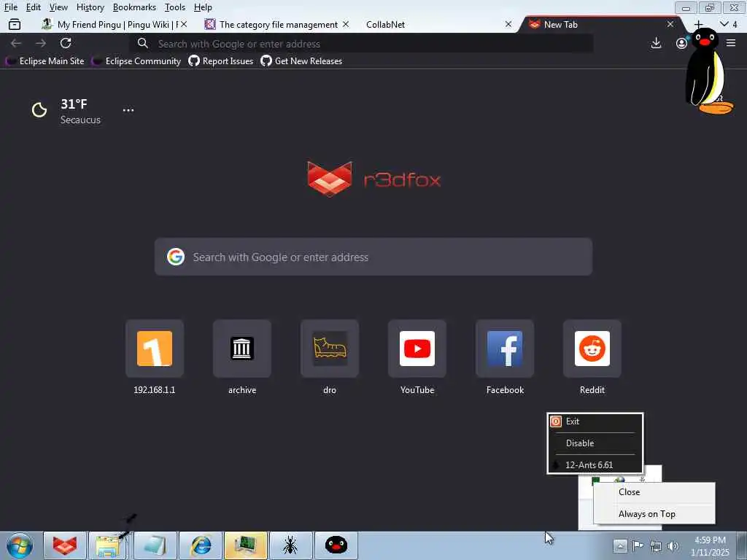
Task: Open the Windows Start menu
Action: (x=20, y=545)
